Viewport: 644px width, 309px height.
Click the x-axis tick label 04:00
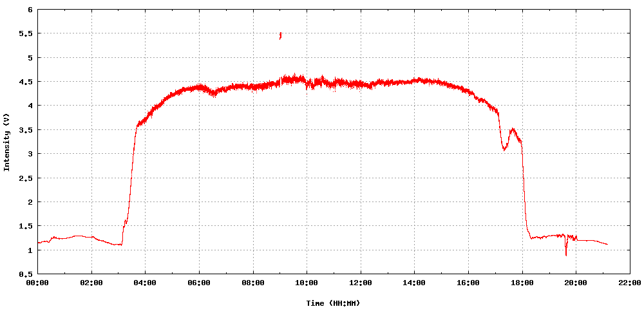[x=146, y=283]
